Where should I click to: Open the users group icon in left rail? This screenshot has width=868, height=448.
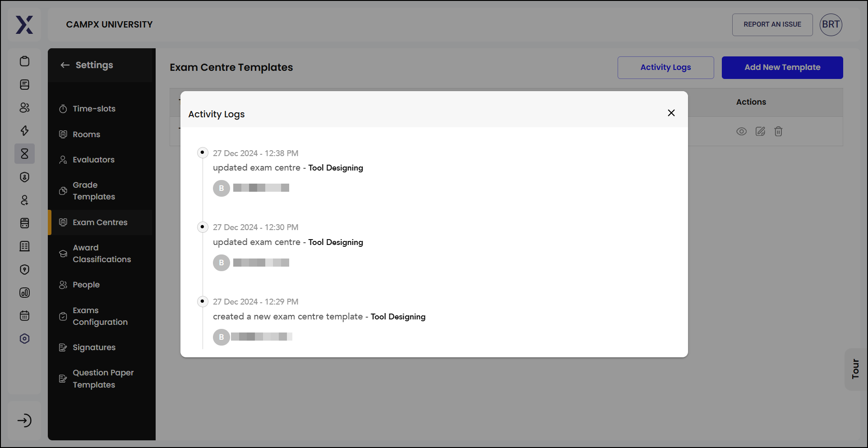tap(25, 107)
